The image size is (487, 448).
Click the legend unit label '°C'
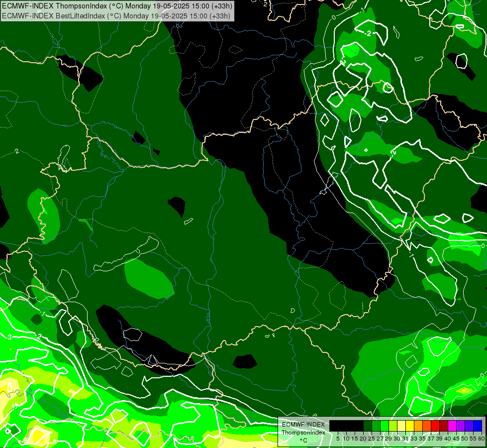pyautogui.click(x=303, y=440)
